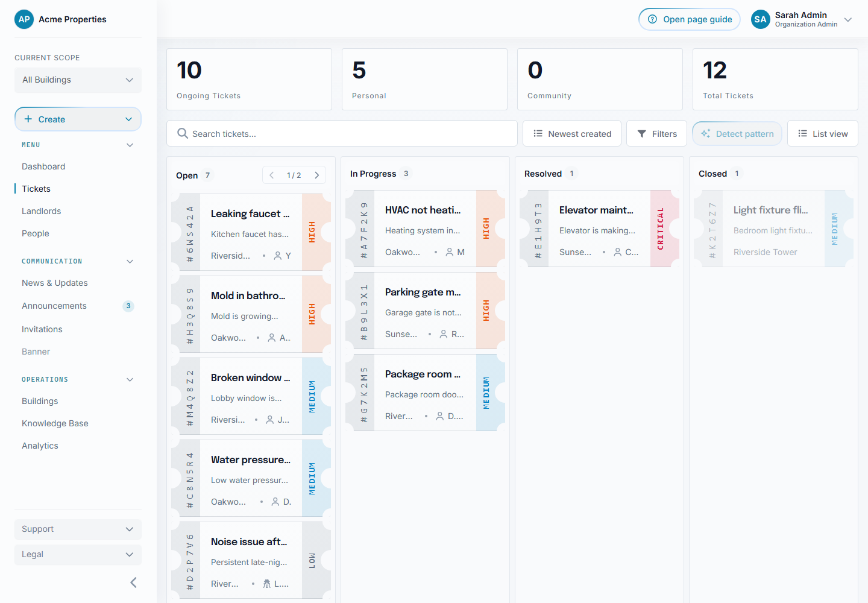Open the Newest created sort dropdown
Image resolution: width=868 pixels, height=603 pixels.
[573, 133]
